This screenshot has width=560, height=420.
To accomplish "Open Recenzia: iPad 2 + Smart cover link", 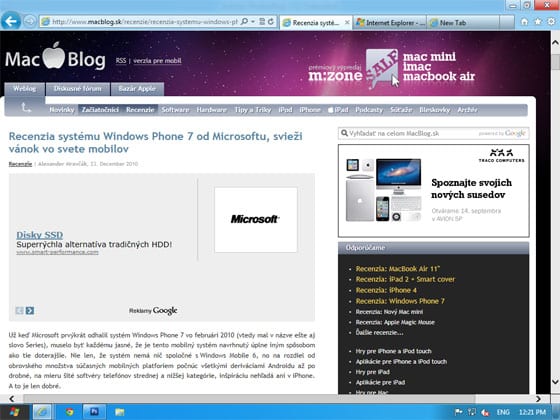I will tap(405, 279).
